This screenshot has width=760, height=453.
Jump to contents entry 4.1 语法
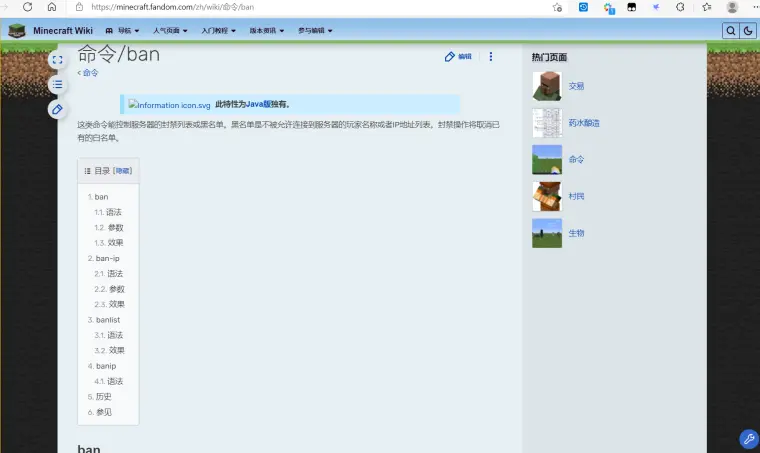[109, 381]
